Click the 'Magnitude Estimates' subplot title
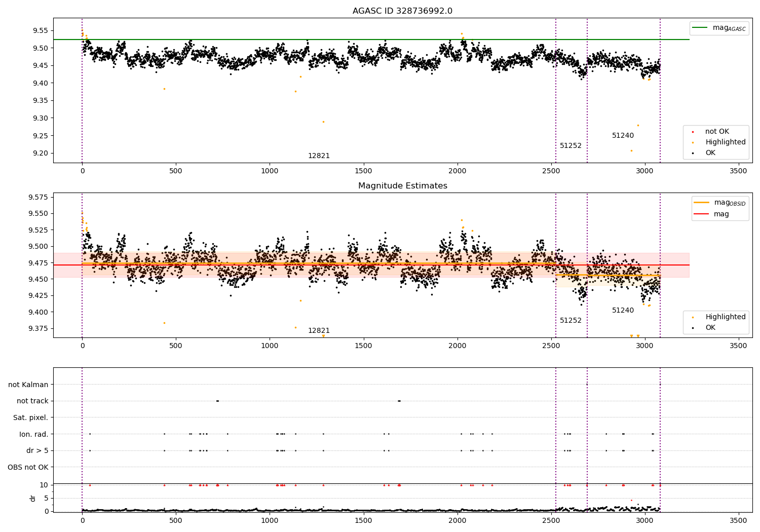The width and height of the screenshot is (760, 532). point(402,186)
